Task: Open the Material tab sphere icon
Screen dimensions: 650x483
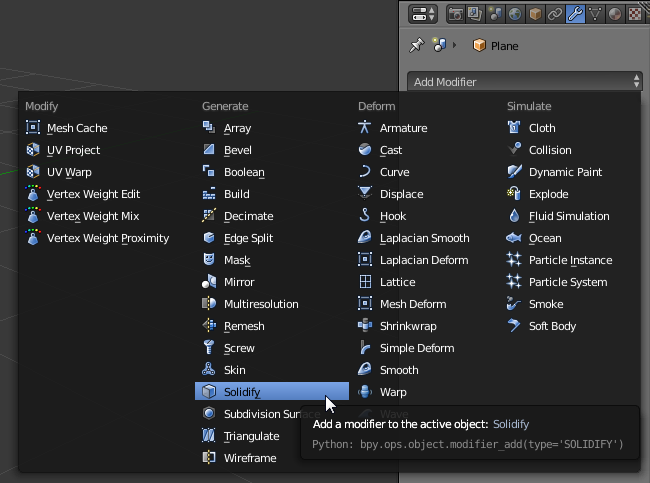Action: (x=615, y=14)
